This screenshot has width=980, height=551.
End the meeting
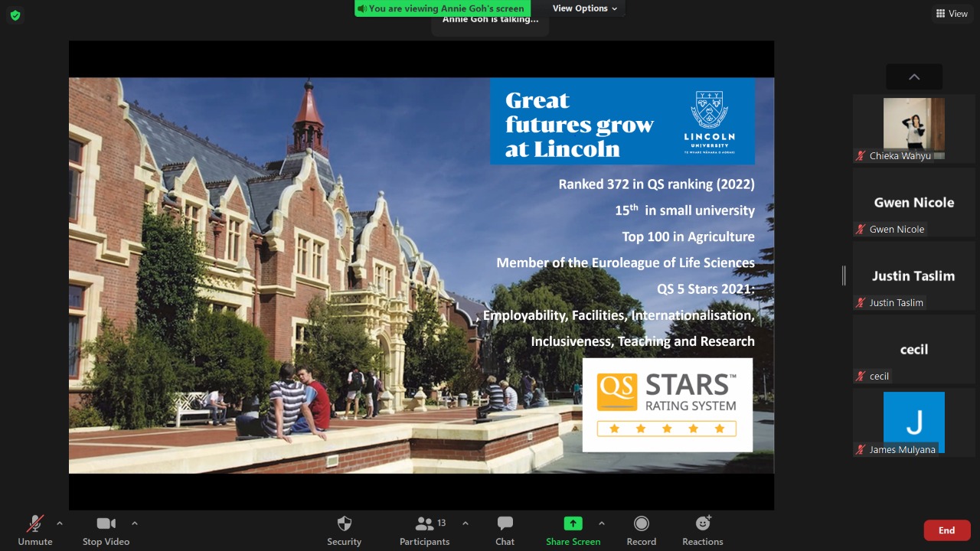point(947,530)
